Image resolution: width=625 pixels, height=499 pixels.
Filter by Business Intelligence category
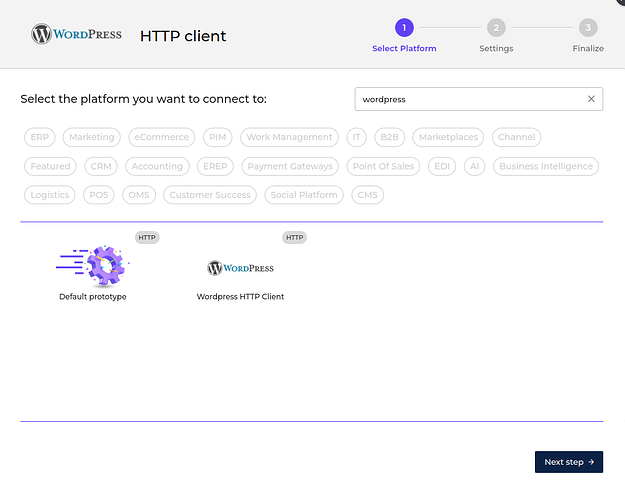546,166
